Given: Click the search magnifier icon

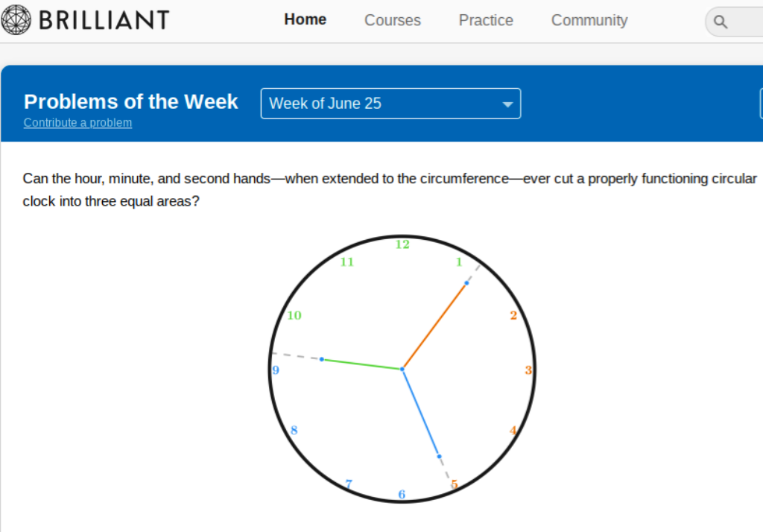Looking at the screenshot, I should pyautogui.click(x=721, y=22).
